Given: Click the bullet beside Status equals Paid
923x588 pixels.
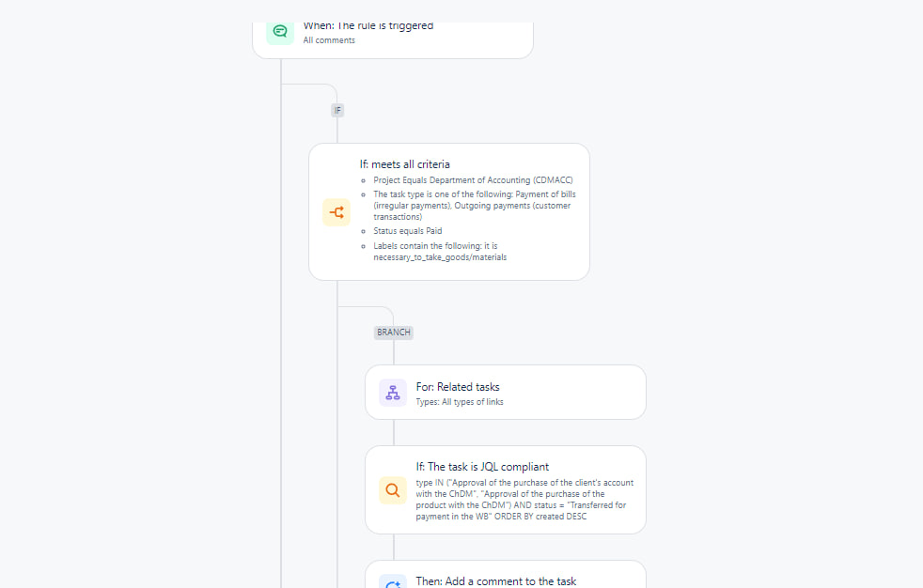Looking at the screenshot, I should 362,230.
